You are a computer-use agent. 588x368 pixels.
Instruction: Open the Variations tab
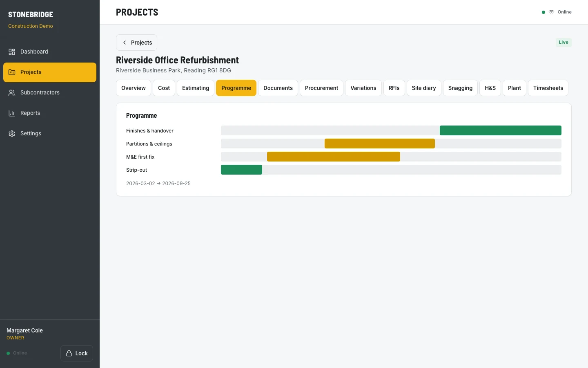click(x=363, y=88)
